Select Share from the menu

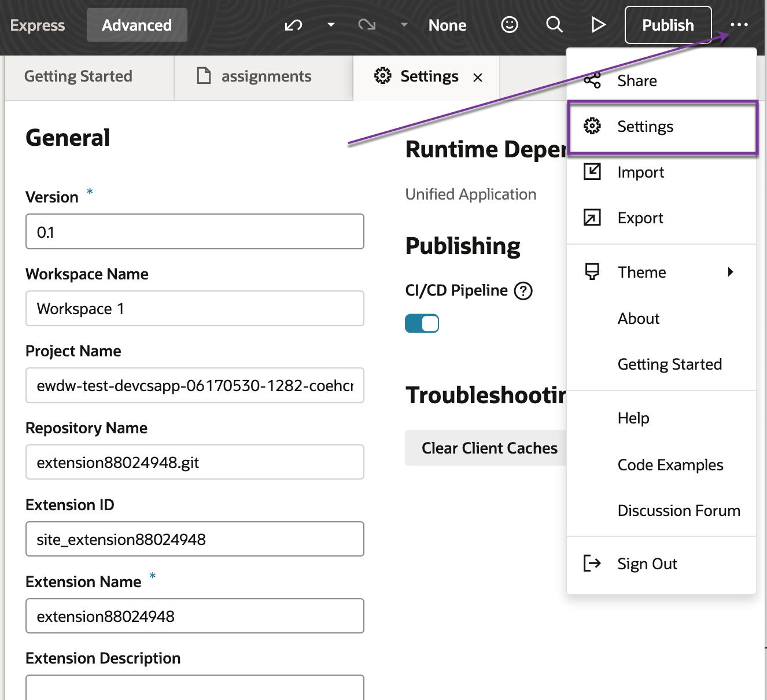636,81
